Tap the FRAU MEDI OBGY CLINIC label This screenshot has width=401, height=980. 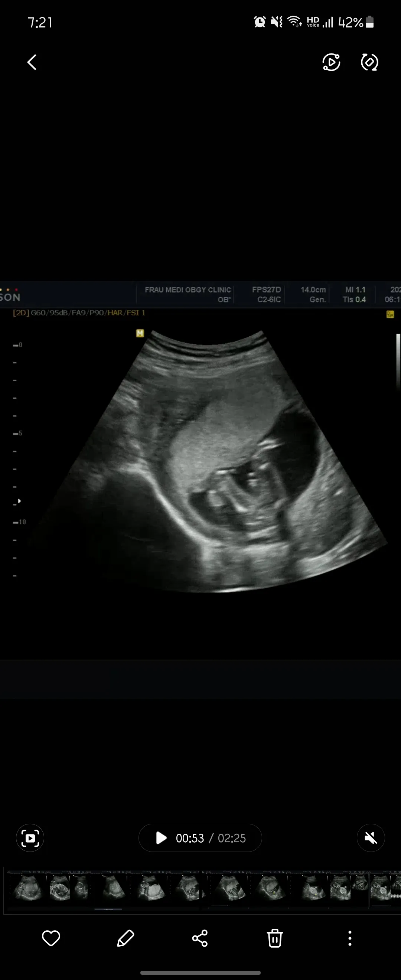point(188,290)
